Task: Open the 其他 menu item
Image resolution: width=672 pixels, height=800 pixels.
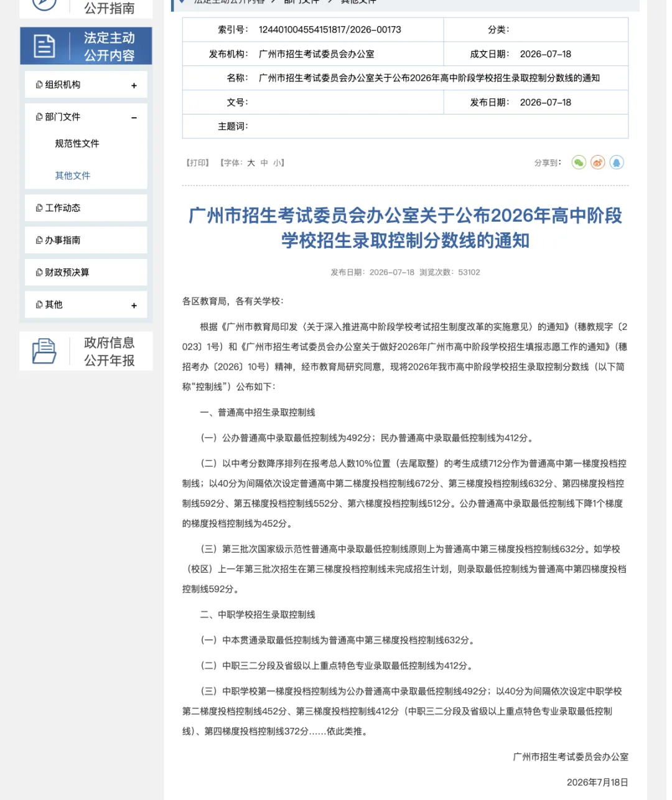Action: tap(86, 305)
